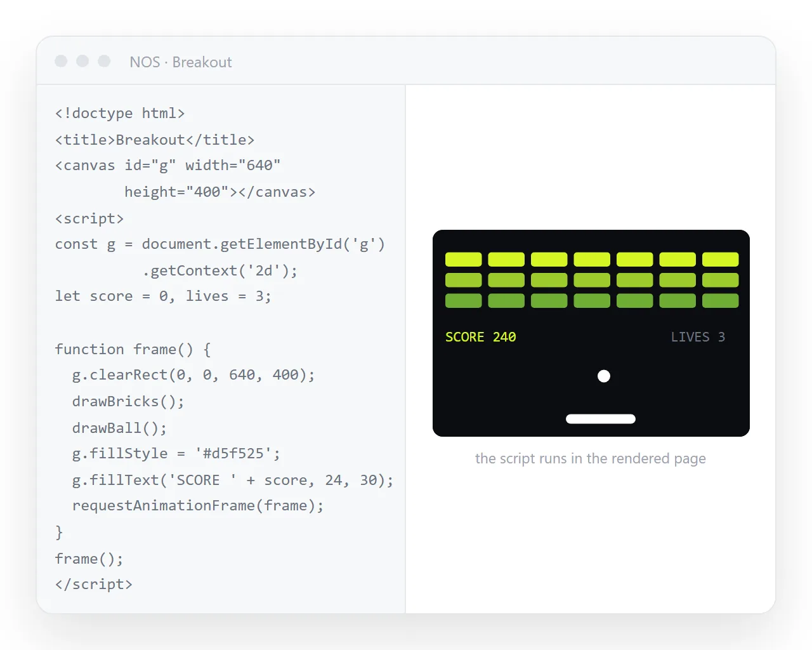The width and height of the screenshot is (812, 650).
Task: Click the last brick in the bottom green row
Action: (x=721, y=301)
